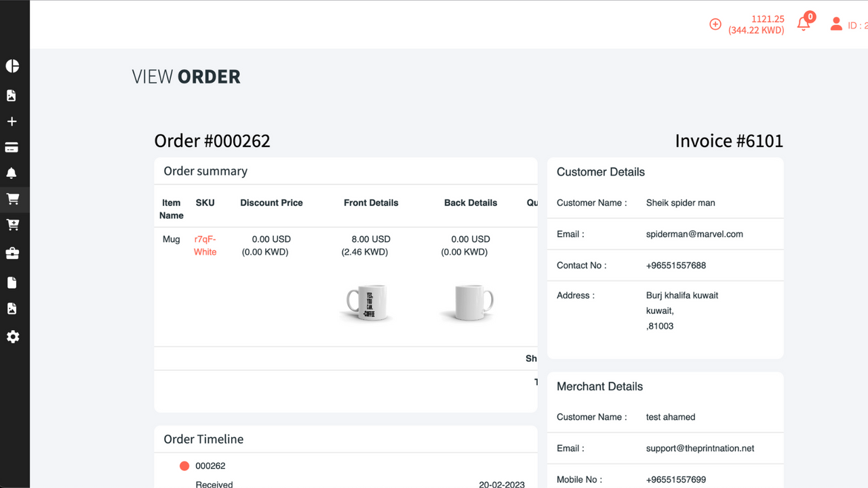
Task: Open the user profile icon top right
Action: (836, 24)
